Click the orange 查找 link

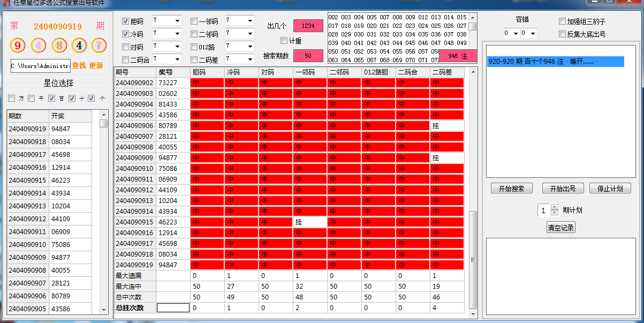click(79, 66)
